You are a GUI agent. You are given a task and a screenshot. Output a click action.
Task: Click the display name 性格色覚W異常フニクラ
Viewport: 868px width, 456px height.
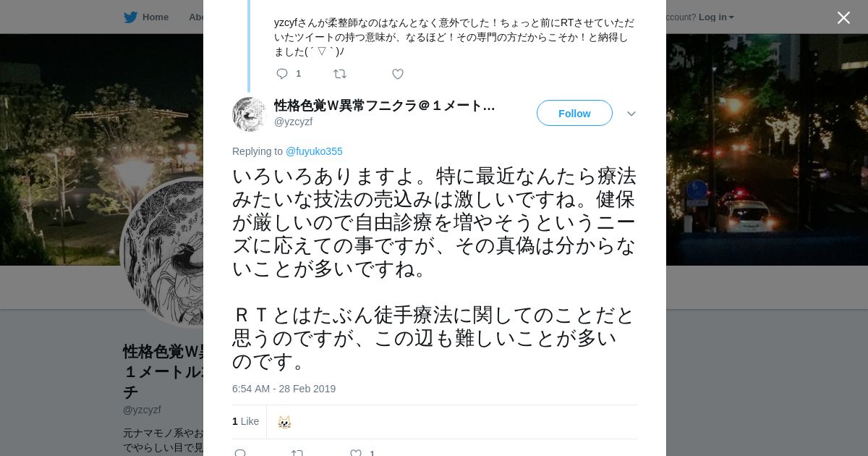point(384,106)
